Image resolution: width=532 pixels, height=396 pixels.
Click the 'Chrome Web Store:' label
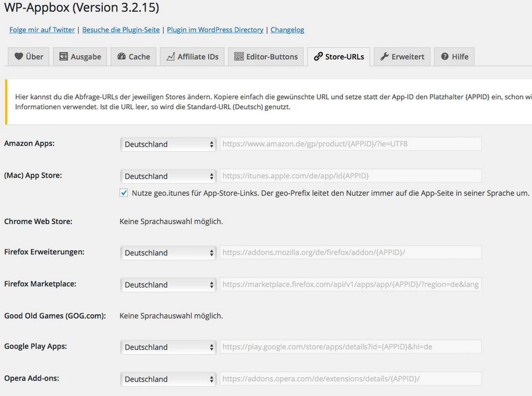[38, 222]
